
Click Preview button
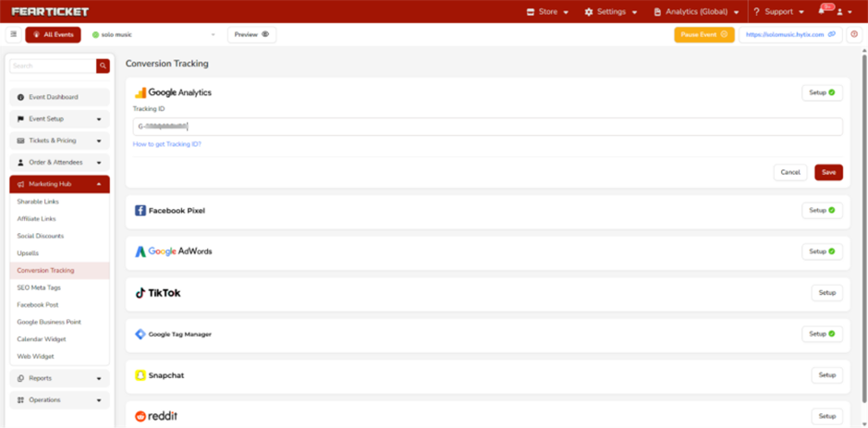[x=251, y=34]
